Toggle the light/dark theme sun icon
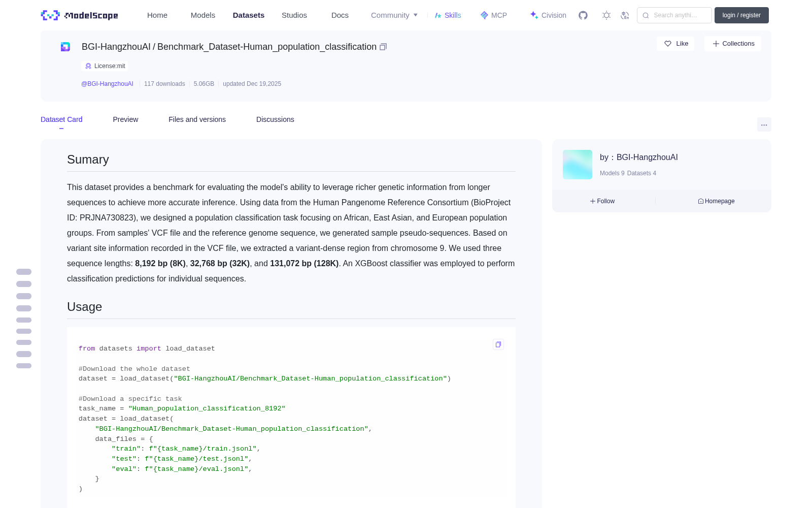This screenshot has height=508, width=812. pyautogui.click(x=606, y=15)
